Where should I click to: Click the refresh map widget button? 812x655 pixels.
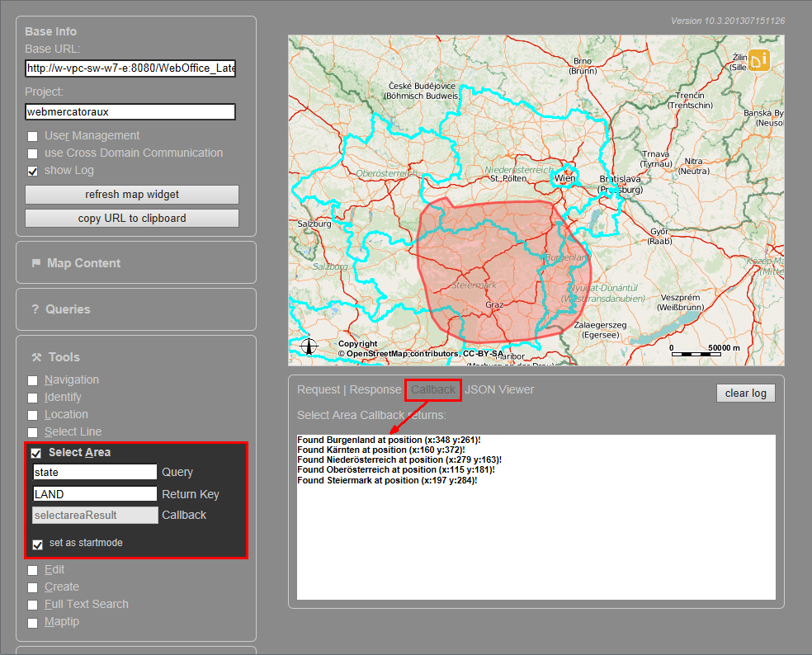tap(131, 195)
